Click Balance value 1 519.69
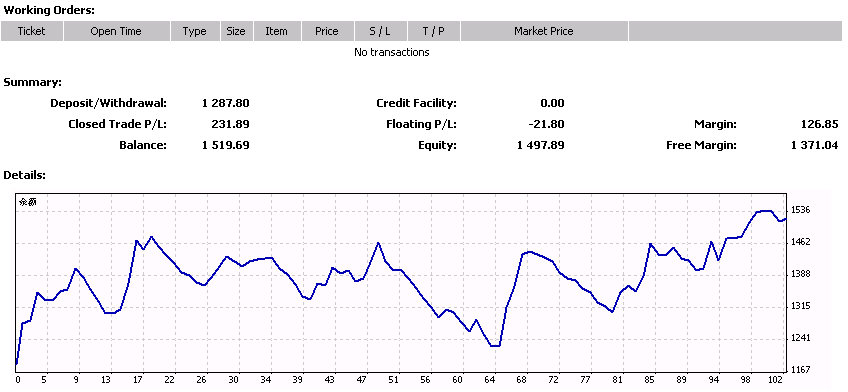The height and width of the screenshot is (392, 848). coord(226,145)
